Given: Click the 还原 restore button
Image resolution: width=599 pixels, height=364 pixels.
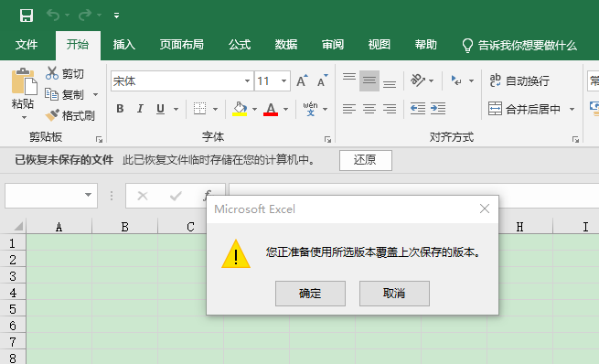Looking at the screenshot, I should pyautogui.click(x=366, y=160).
